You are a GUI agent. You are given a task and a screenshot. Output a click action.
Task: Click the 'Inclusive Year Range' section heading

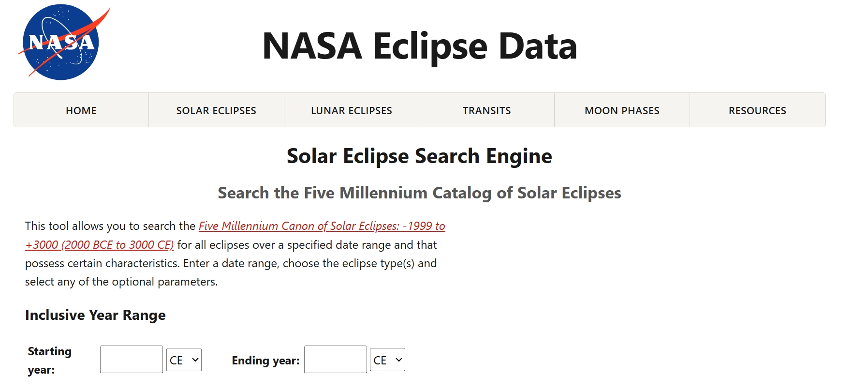[x=95, y=315]
